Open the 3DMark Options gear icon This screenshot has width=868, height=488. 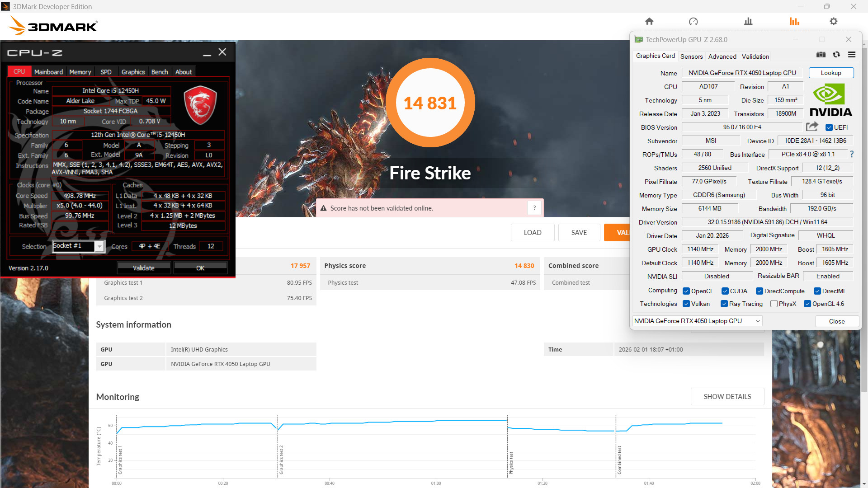(x=833, y=21)
